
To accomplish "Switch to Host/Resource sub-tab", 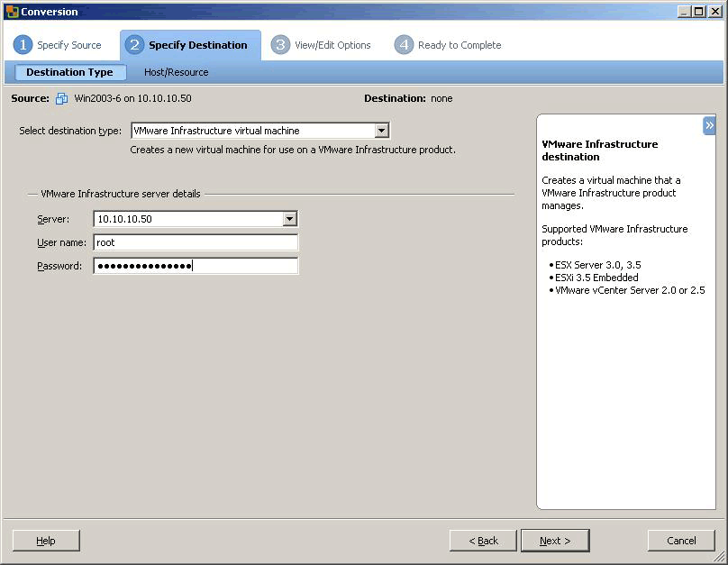I will (x=176, y=72).
